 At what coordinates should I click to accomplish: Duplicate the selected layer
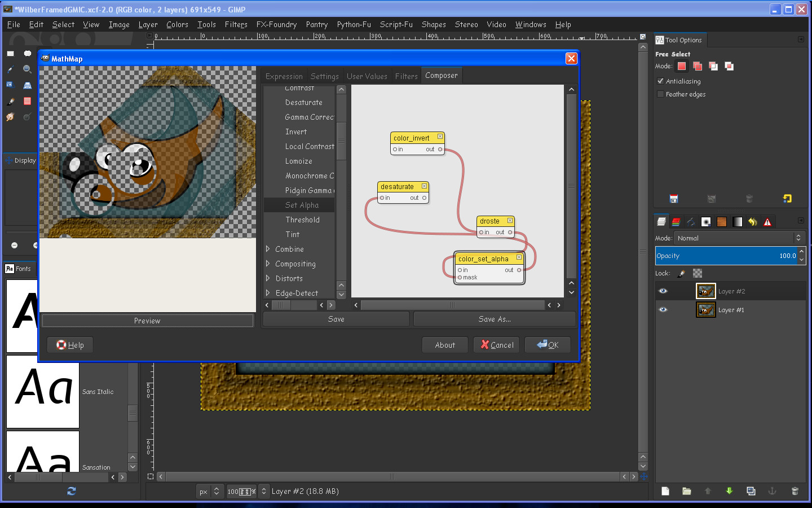(x=751, y=491)
